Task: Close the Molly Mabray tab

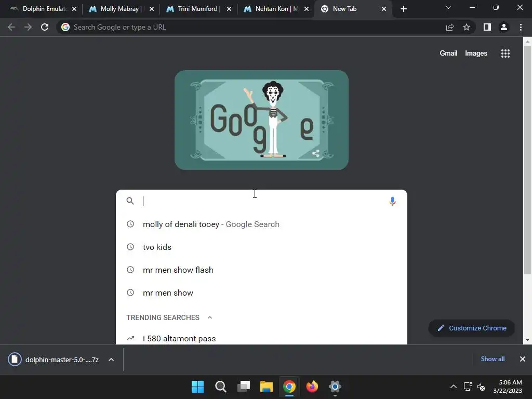Action: click(152, 9)
